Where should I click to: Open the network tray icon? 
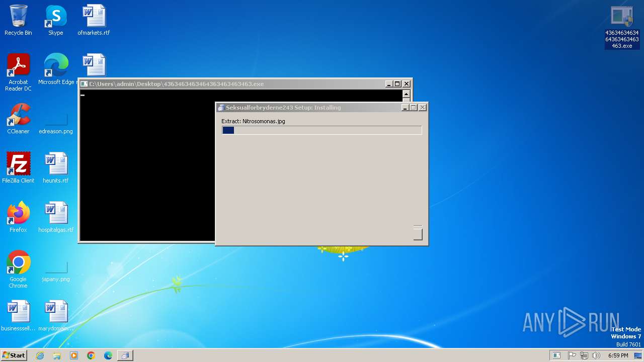pos(584,355)
